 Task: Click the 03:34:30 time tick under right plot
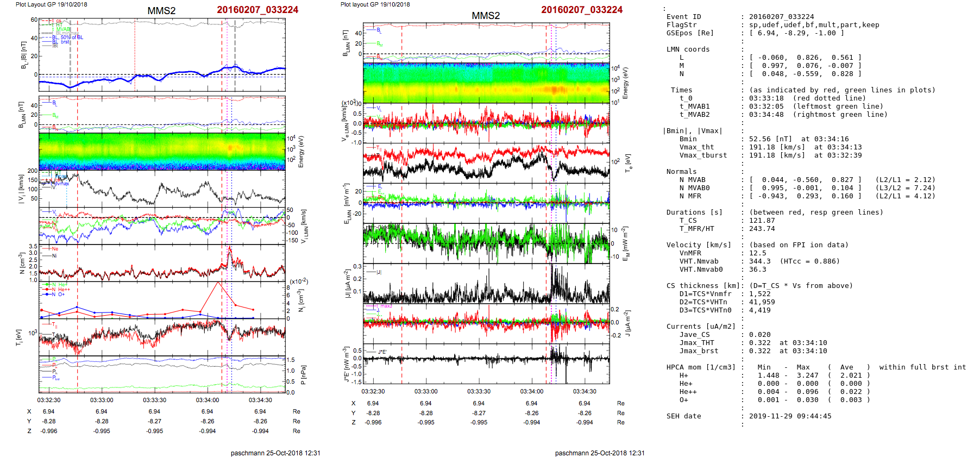click(585, 391)
